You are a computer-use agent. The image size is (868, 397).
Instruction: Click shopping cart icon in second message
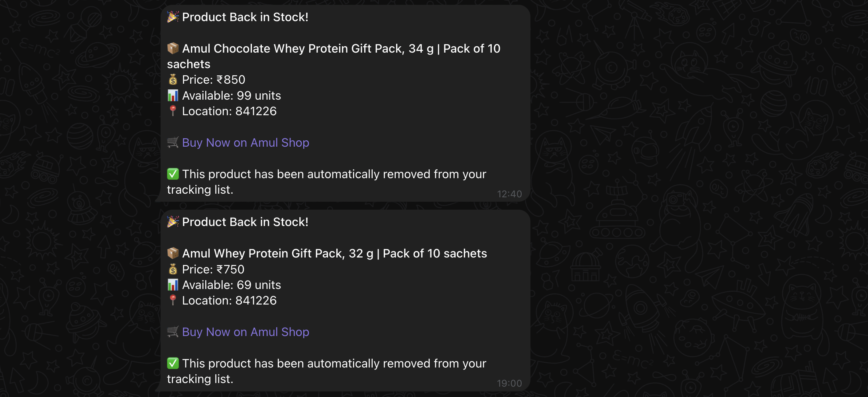click(173, 332)
